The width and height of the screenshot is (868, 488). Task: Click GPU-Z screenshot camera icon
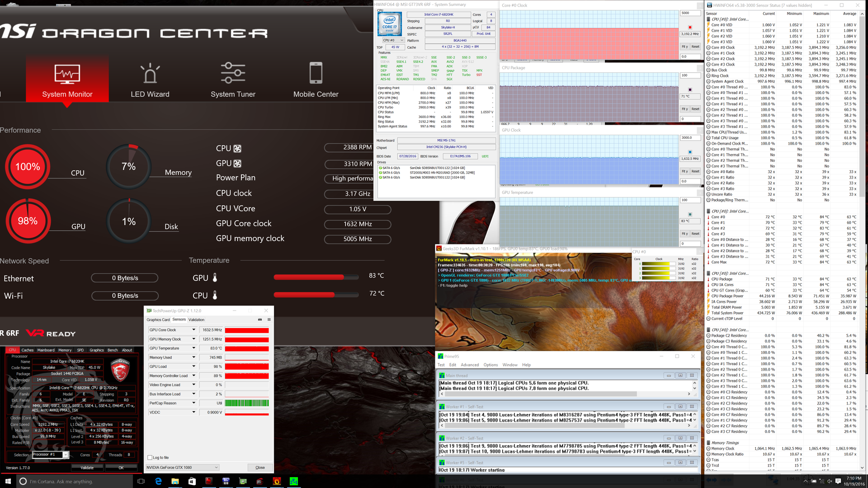coord(260,319)
